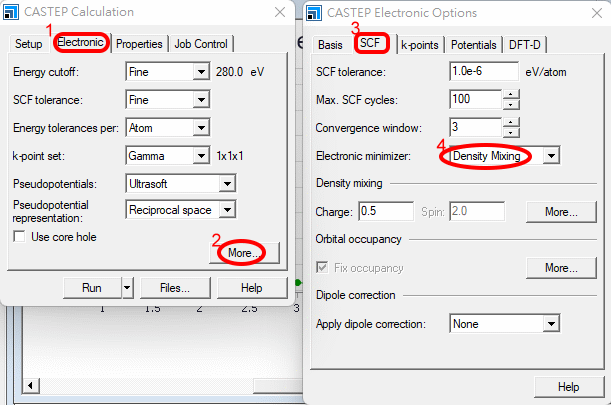This screenshot has width=611, height=405.
Task: Click the CASTEP Electronic Options title icon
Action: pyautogui.click(x=315, y=13)
